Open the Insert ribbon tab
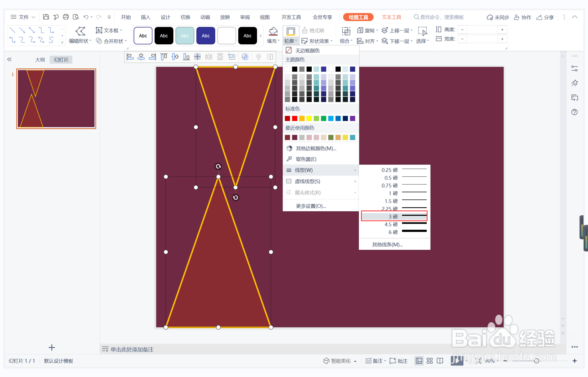Screen dimensions: 588x377 [145, 17]
